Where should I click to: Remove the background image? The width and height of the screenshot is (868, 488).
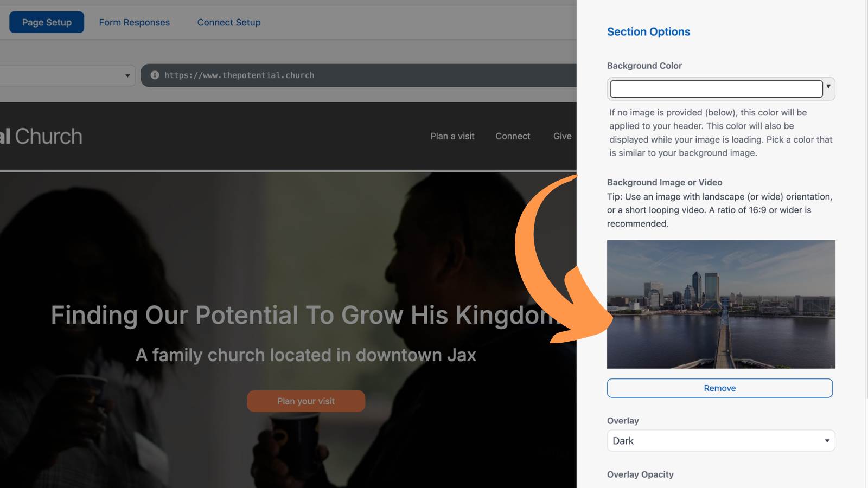(720, 388)
